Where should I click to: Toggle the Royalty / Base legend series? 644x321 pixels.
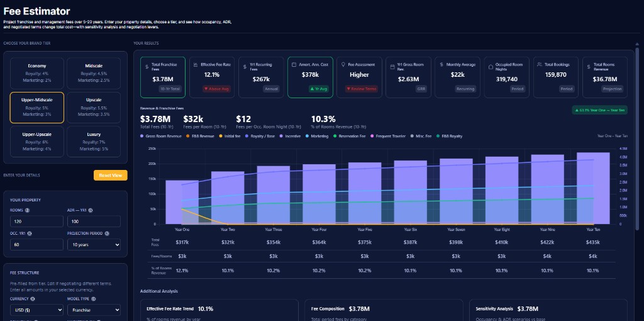click(260, 136)
